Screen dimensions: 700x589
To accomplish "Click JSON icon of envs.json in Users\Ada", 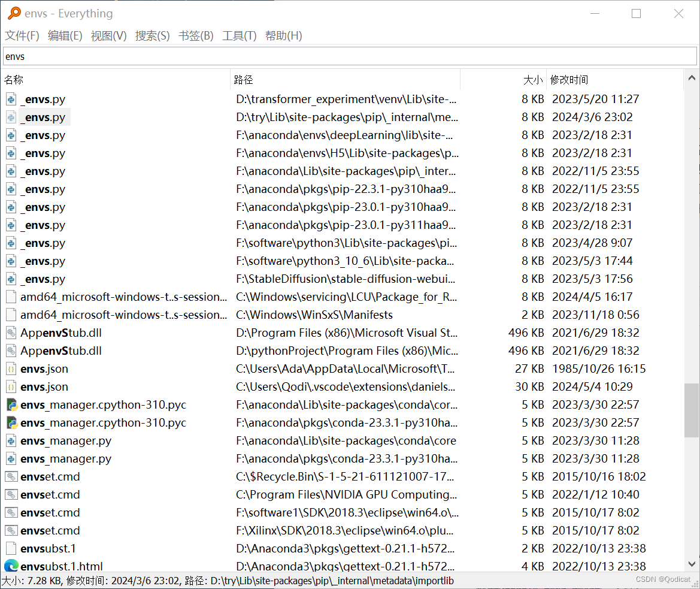I will pyautogui.click(x=11, y=369).
